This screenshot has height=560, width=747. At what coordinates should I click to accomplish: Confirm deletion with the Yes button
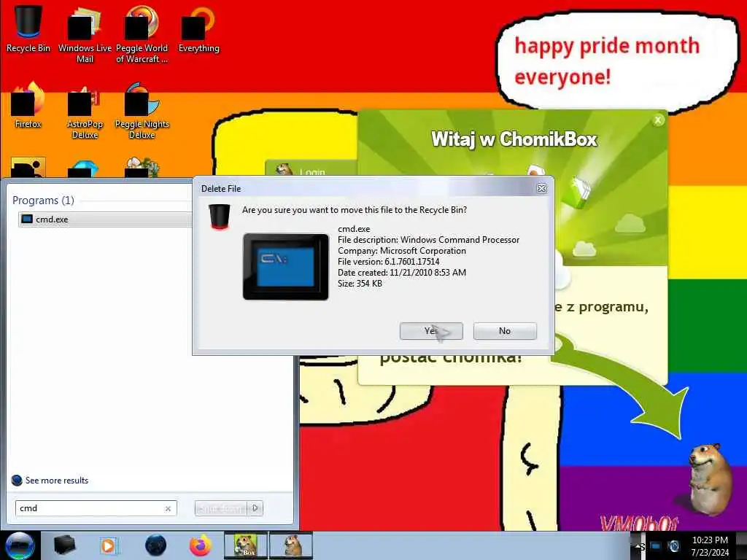431,331
